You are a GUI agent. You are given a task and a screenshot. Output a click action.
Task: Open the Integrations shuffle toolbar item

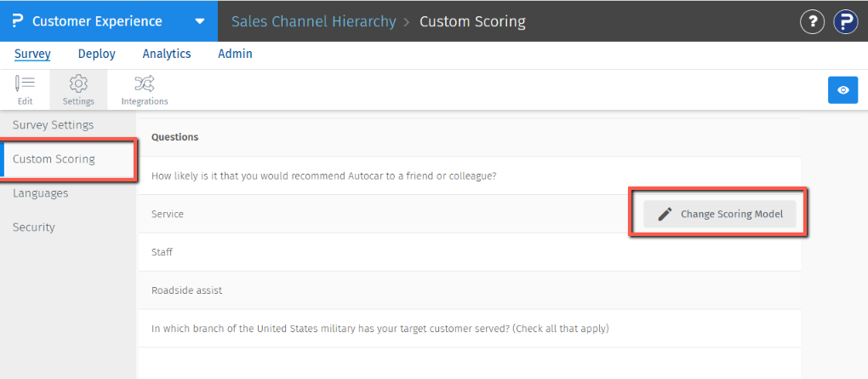(x=145, y=89)
